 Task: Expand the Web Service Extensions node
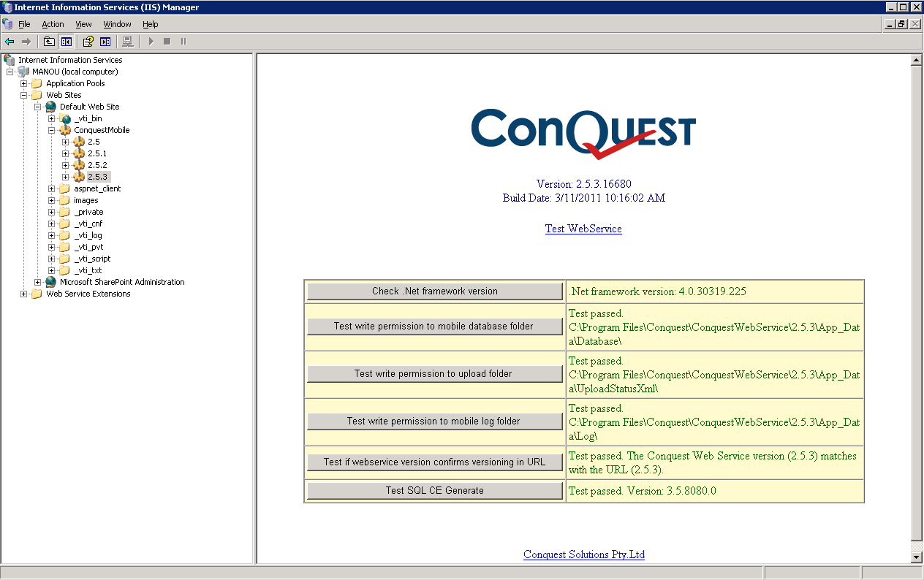[x=24, y=294]
